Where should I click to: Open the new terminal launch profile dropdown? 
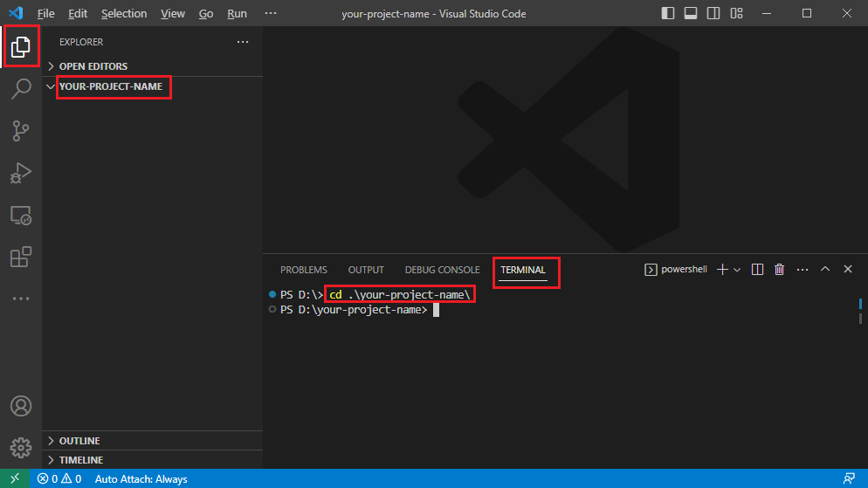coord(737,270)
